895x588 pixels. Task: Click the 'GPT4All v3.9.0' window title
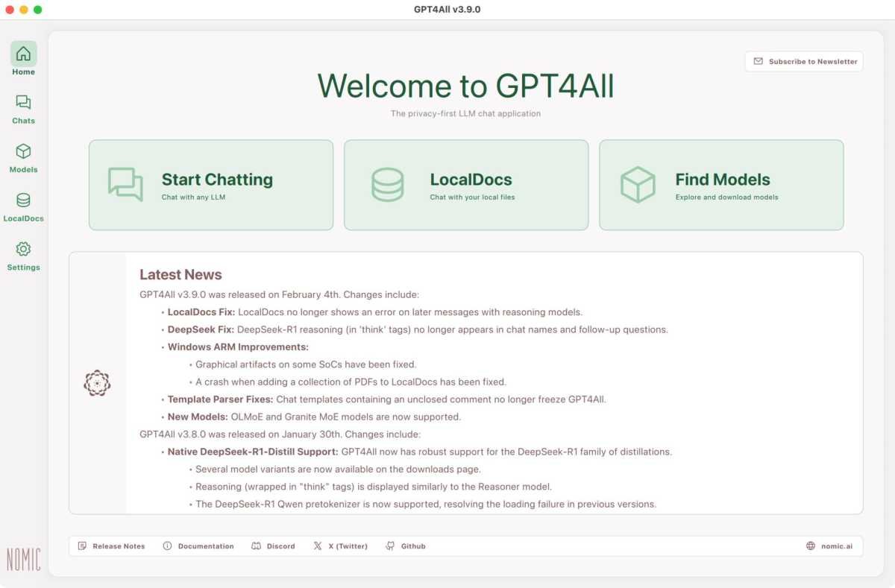click(x=447, y=10)
